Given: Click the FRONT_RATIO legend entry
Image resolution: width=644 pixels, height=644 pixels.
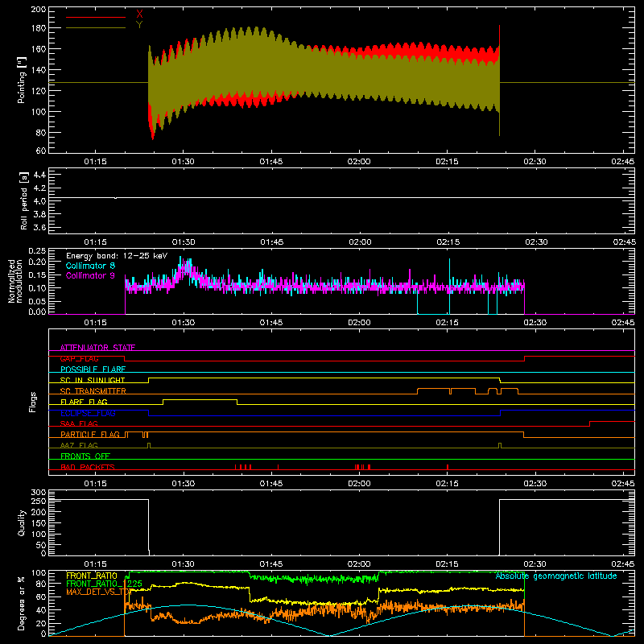Looking at the screenshot, I should 92,576.
